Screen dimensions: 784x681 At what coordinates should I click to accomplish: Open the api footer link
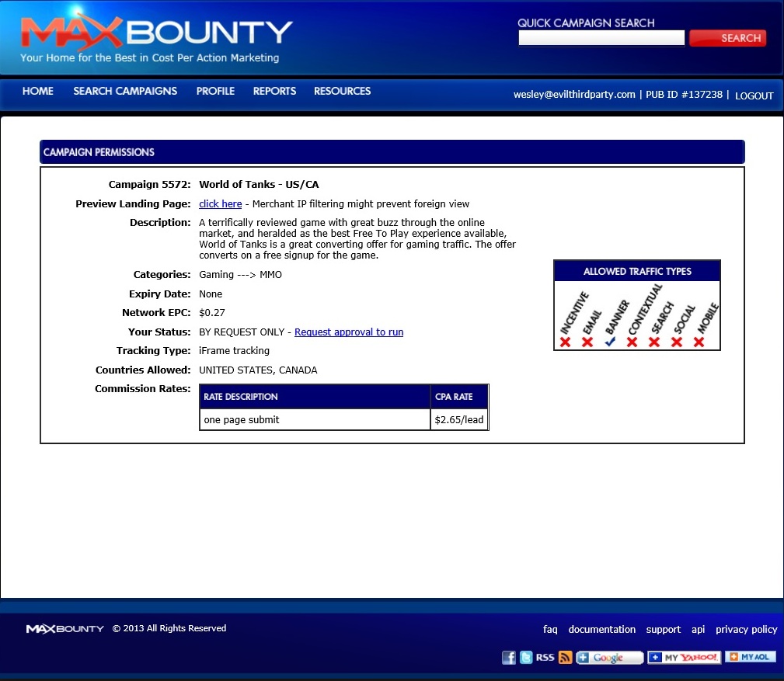(x=698, y=630)
